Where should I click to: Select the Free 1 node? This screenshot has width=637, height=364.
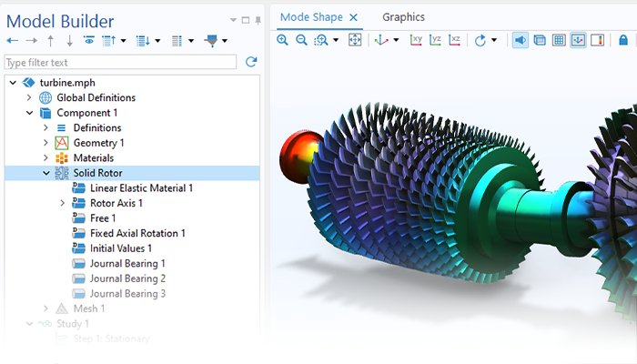coord(103,217)
